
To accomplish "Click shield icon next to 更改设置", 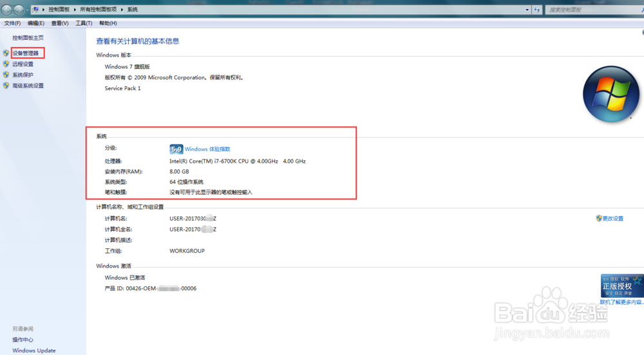I will 599,219.
